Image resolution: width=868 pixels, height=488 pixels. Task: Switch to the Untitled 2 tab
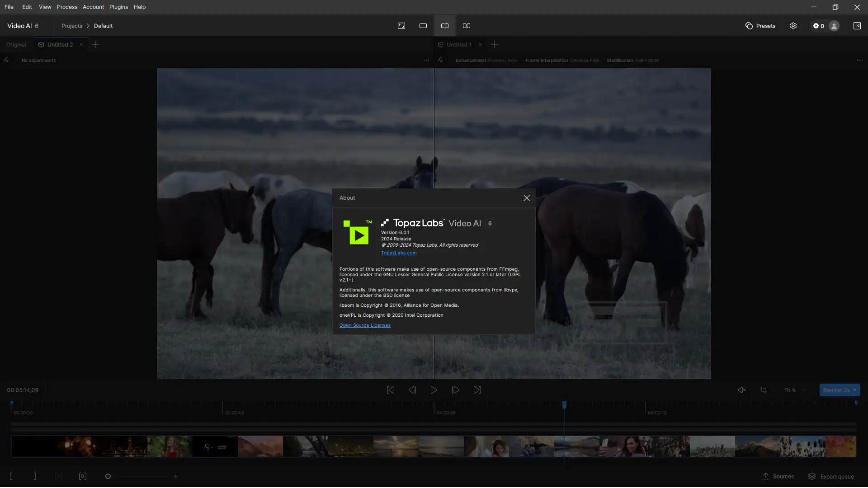point(60,45)
